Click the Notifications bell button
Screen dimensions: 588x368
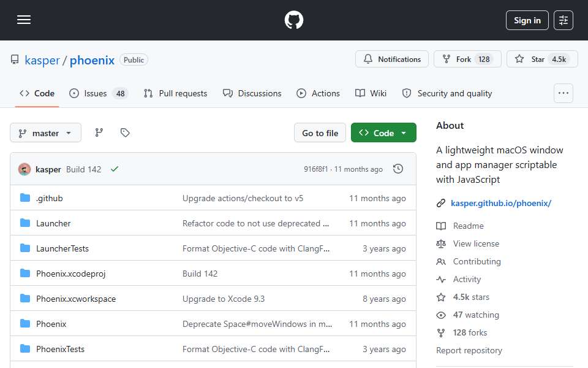coord(392,59)
